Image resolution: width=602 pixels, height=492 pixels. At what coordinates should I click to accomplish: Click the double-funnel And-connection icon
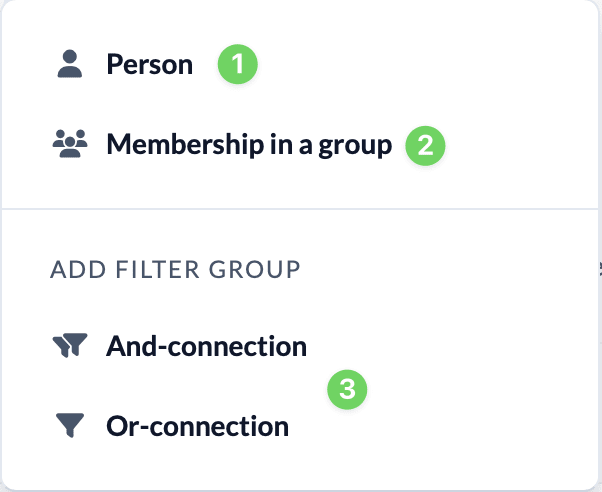[x=69, y=347]
